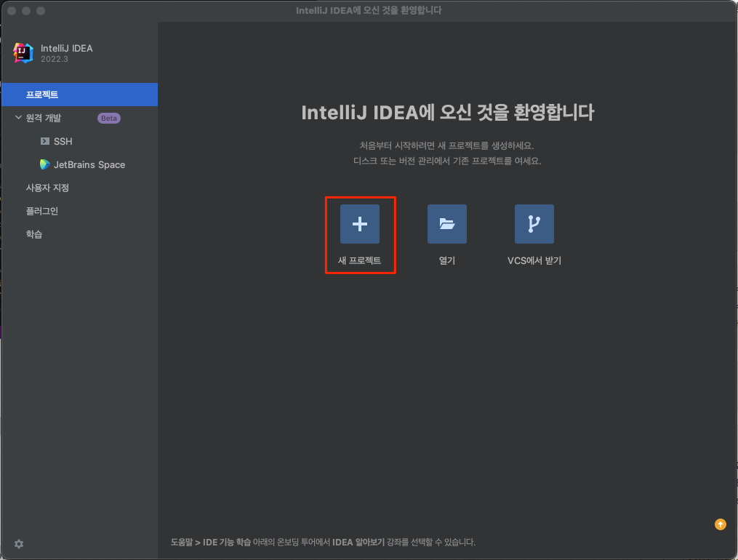Click the Beta badge next to 원격 개발

(x=108, y=118)
